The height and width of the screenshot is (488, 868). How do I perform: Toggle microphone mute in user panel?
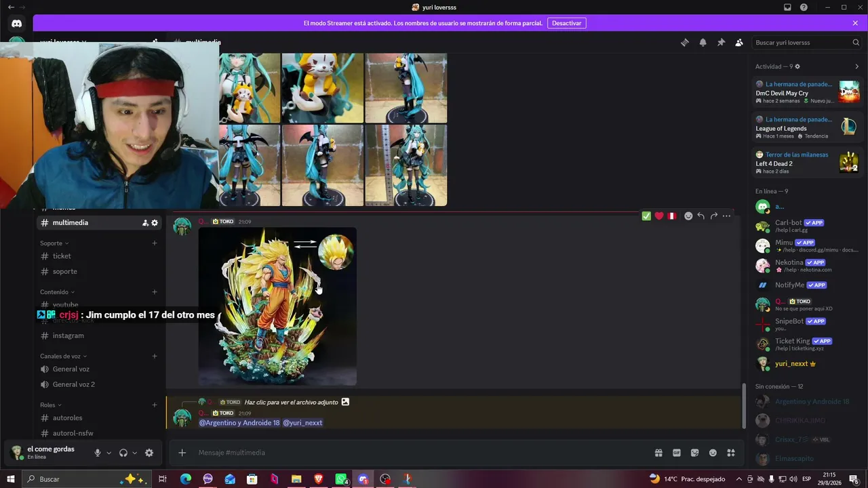[x=98, y=453]
